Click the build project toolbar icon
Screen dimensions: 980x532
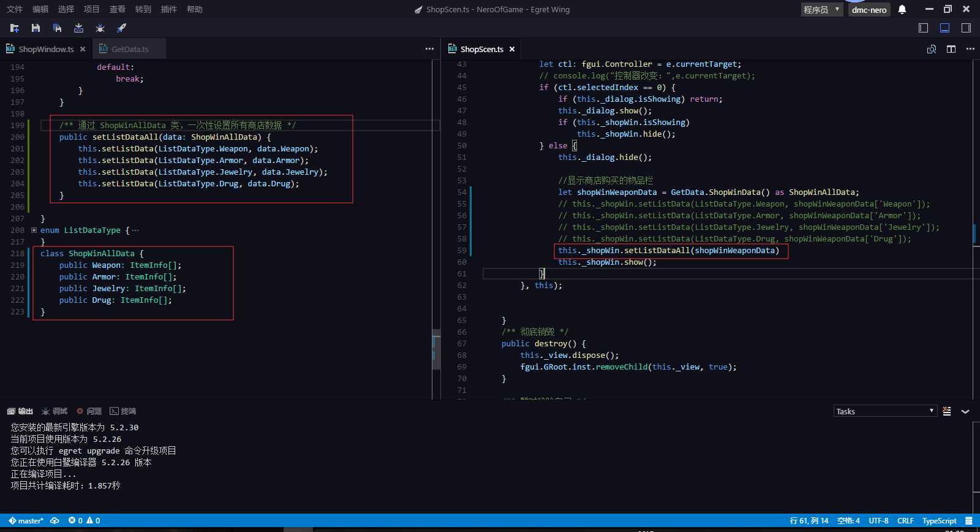pos(78,28)
